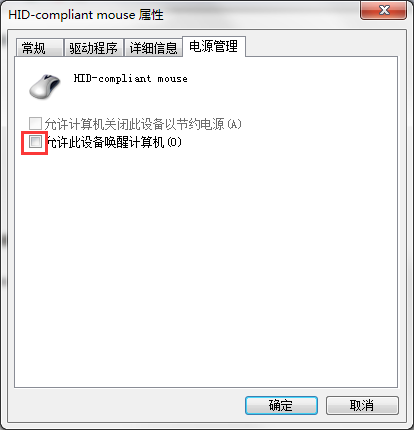Click the empty area of the 电源管理 panel
414x430 pixels.
(x=206, y=267)
